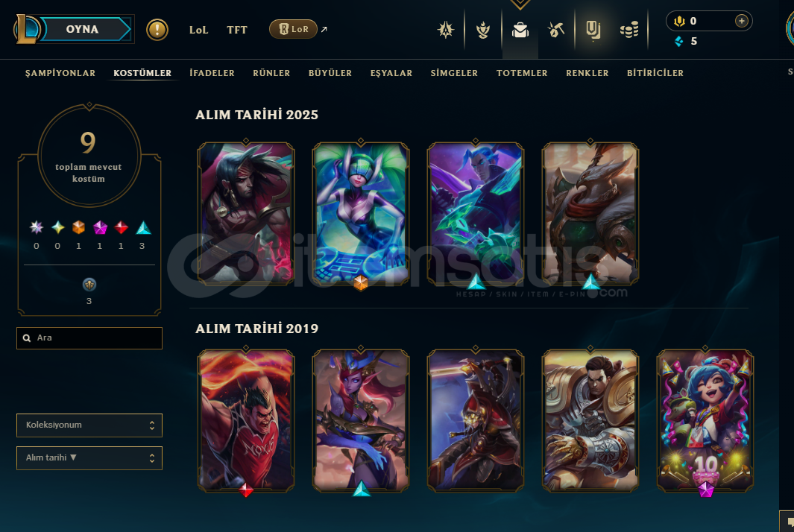Viewport: 794px width, 532px height.
Task: Filter by teal Epic gem icon
Action: [x=143, y=228]
